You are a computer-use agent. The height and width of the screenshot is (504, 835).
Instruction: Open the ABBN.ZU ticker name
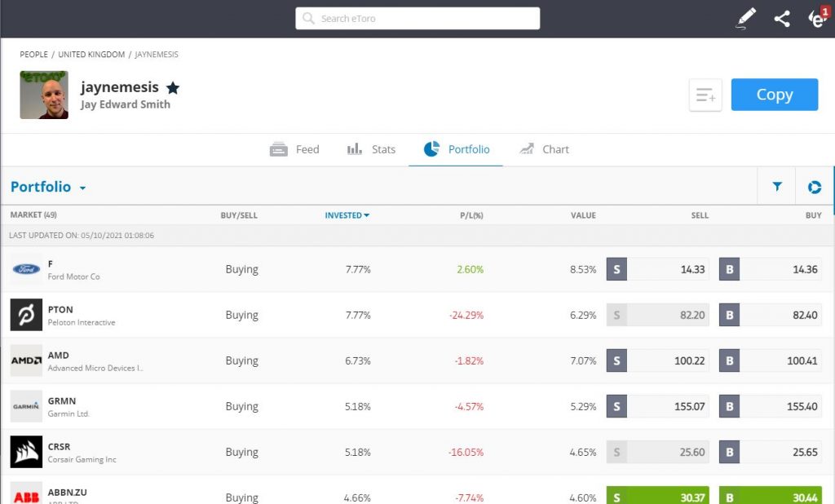(x=67, y=493)
